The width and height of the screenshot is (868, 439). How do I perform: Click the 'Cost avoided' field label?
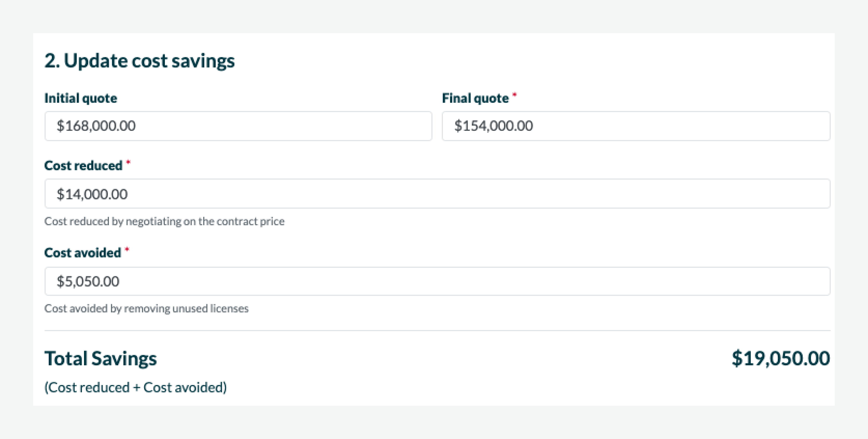tap(82, 252)
